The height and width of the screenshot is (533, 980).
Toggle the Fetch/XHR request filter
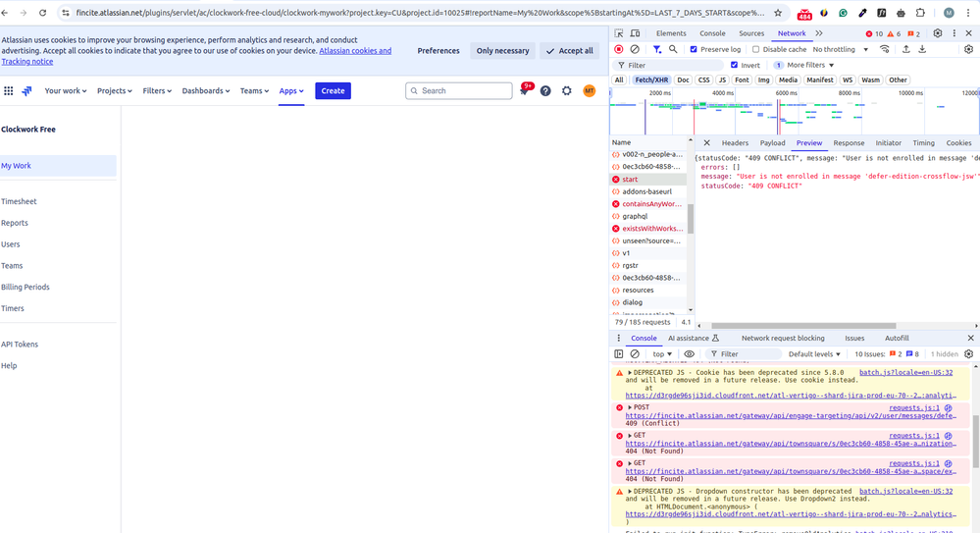651,80
